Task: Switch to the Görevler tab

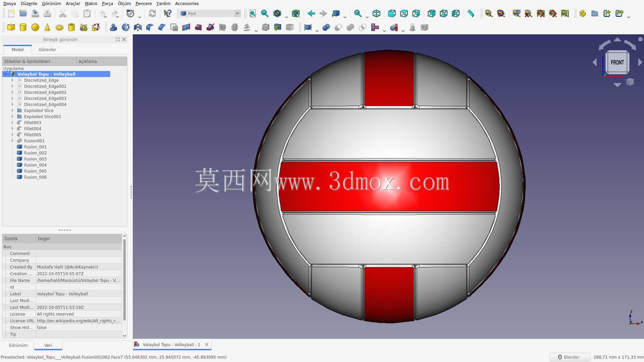Action: coord(47,49)
